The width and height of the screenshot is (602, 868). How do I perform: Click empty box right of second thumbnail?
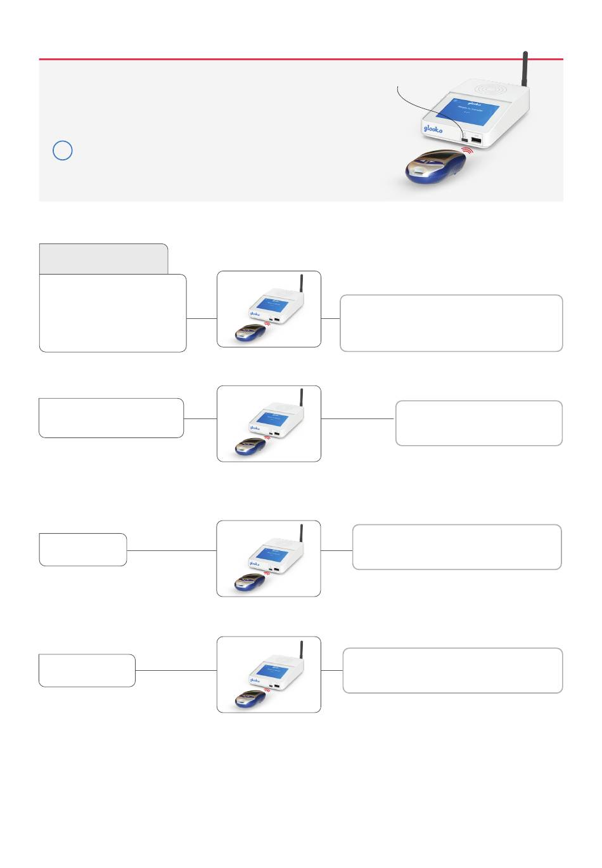pos(479,423)
